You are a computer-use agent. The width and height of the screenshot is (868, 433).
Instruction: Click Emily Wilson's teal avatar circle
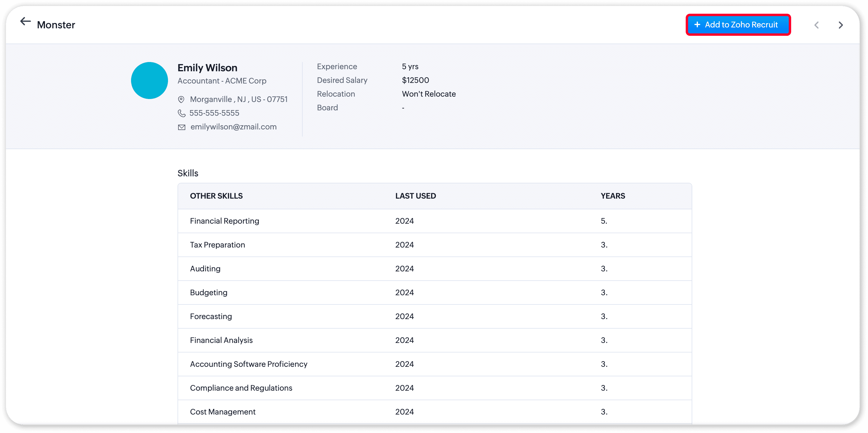(149, 80)
